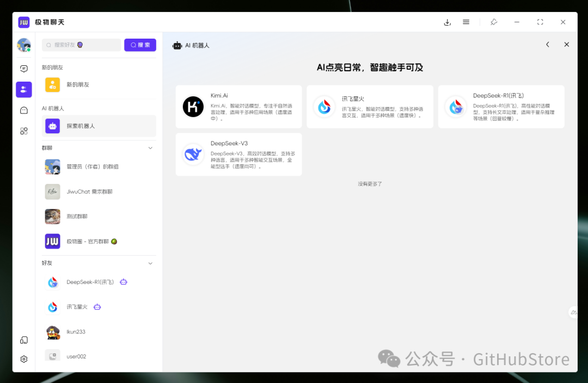Viewport: 588px width, 383px height.
Task: Select the contacts sidebar icon
Action: [x=24, y=89]
